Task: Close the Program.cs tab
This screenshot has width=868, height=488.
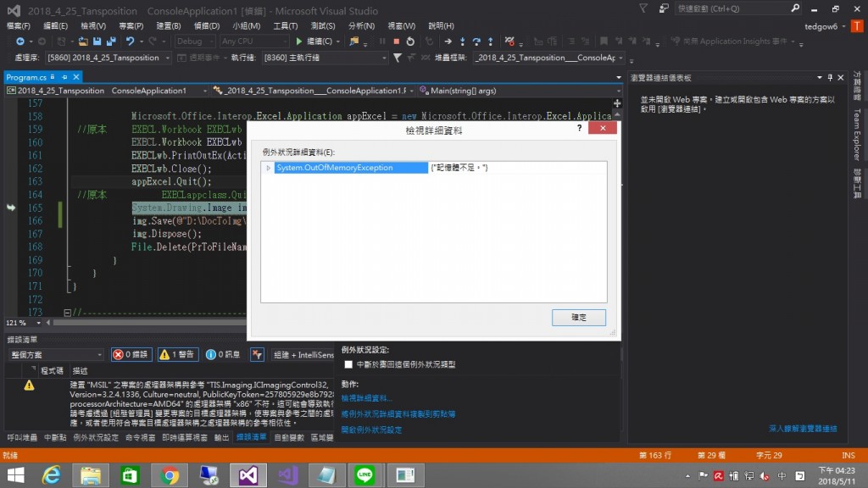Action: pos(76,77)
